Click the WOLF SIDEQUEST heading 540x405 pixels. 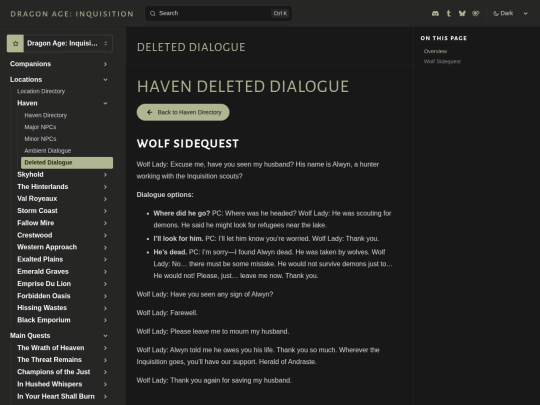tap(188, 144)
